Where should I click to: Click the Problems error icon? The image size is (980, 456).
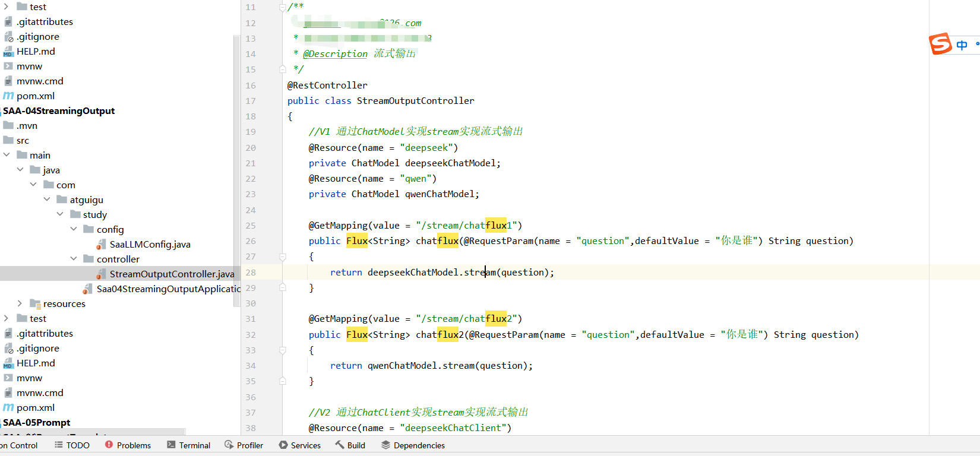[x=109, y=444]
